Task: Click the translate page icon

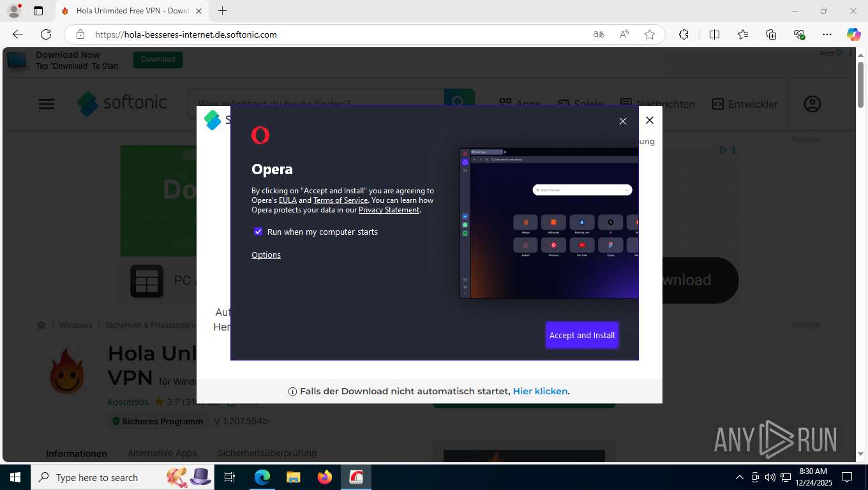Action: pyautogui.click(x=599, y=34)
